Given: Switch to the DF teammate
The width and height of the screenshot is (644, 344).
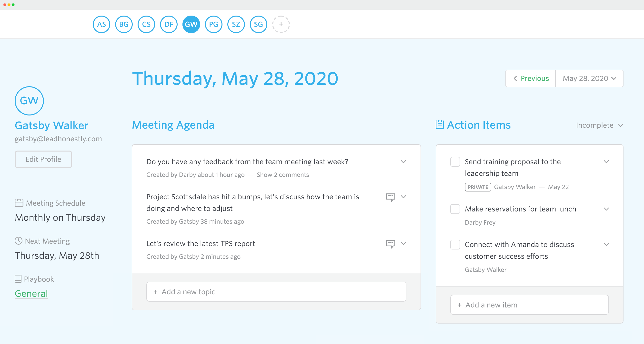Looking at the screenshot, I should click(x=169, y=24).
